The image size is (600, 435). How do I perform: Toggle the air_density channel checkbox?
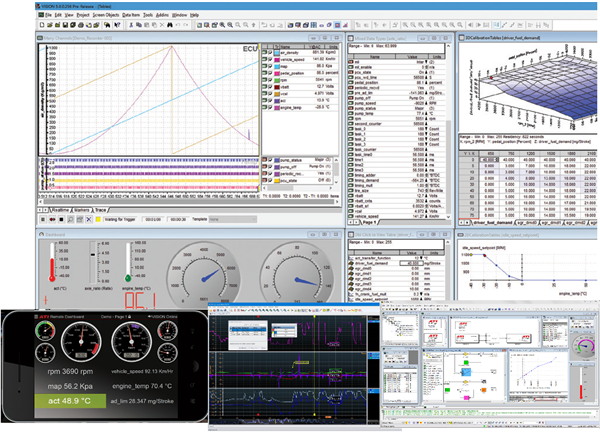270,53
